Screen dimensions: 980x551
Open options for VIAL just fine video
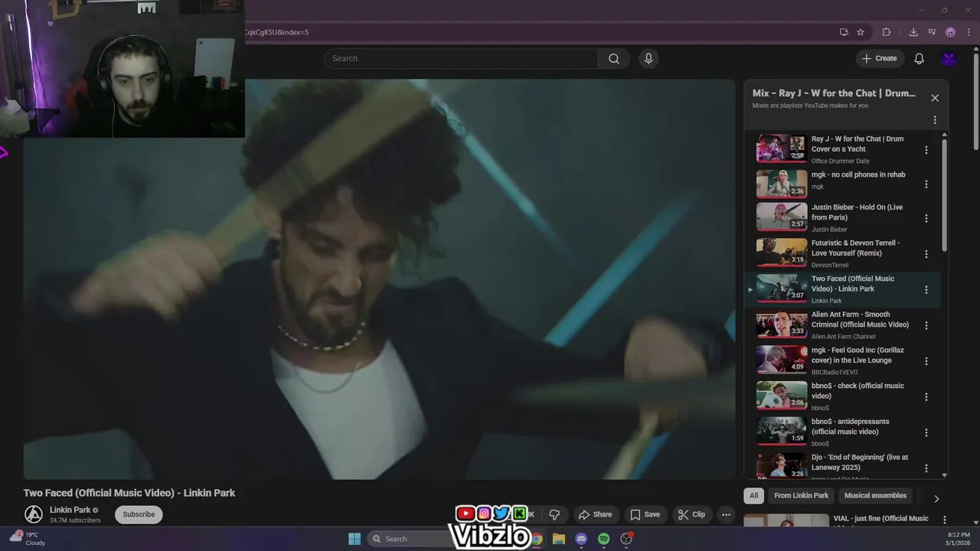pos(945,520)
